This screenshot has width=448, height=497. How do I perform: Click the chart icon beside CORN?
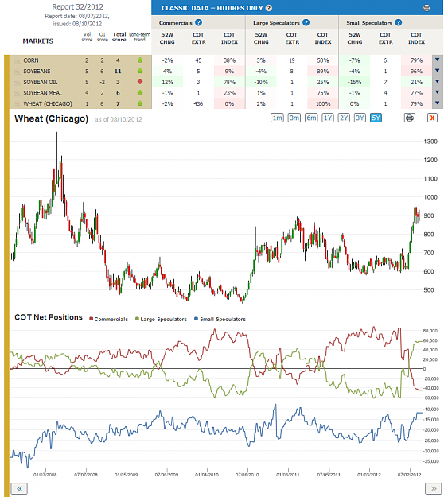point(17,60)
